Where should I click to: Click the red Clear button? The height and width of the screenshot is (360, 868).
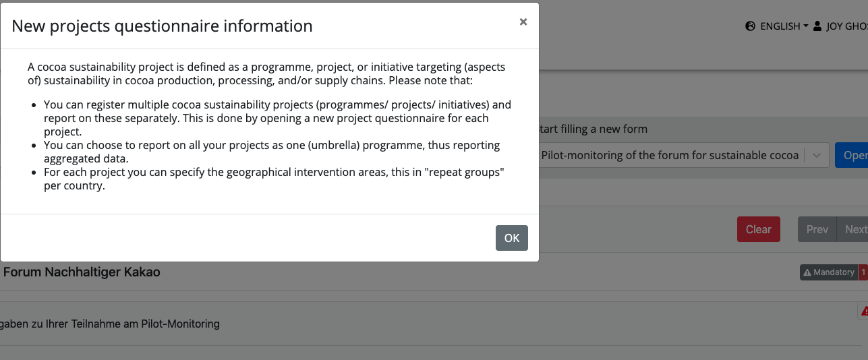click(759, 229)
